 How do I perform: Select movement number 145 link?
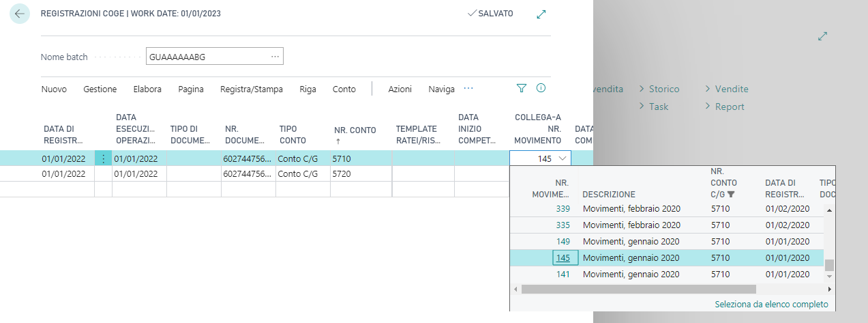click(563, 257)
